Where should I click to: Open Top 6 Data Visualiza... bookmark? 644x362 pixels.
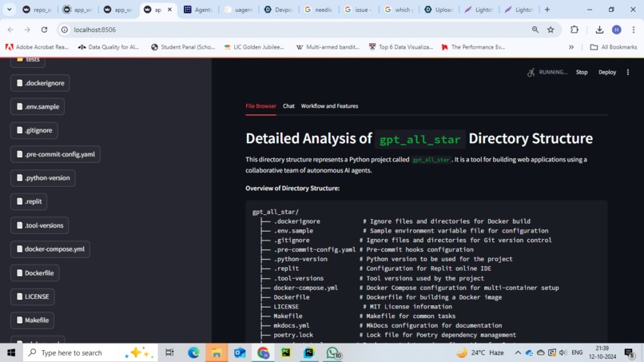401,47
